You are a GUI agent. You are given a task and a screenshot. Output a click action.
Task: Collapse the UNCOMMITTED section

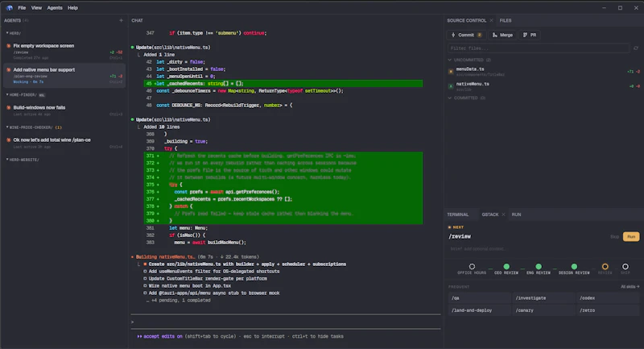click(450, 60)
